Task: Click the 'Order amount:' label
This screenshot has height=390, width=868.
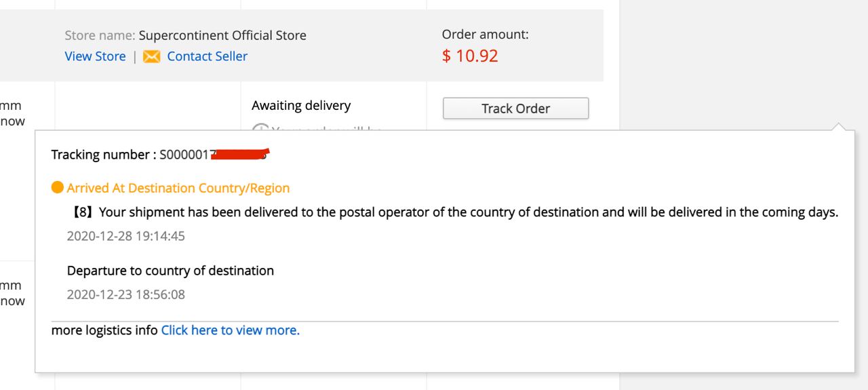Action: 485,35
